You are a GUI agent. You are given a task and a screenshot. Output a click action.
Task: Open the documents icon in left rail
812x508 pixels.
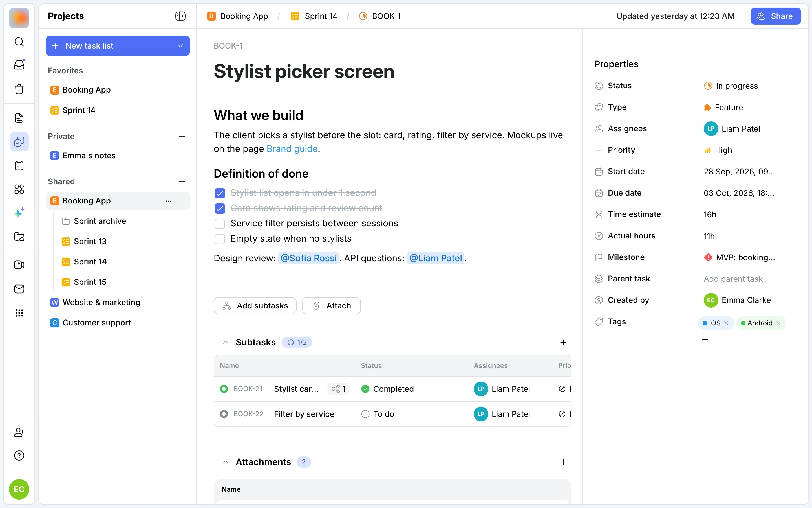[x=19, y=118]
